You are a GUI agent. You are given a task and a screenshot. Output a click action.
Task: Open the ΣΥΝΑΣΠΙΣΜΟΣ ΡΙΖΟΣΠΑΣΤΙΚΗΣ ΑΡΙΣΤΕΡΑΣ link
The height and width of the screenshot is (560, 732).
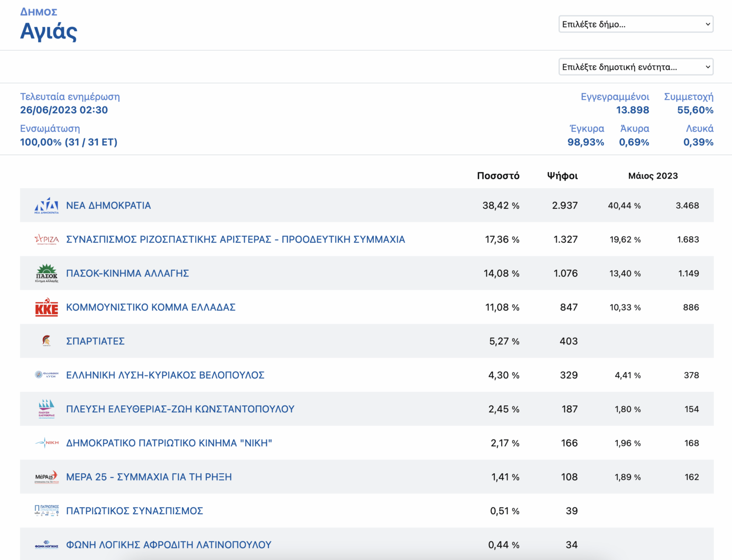click(x=235, y=240)
